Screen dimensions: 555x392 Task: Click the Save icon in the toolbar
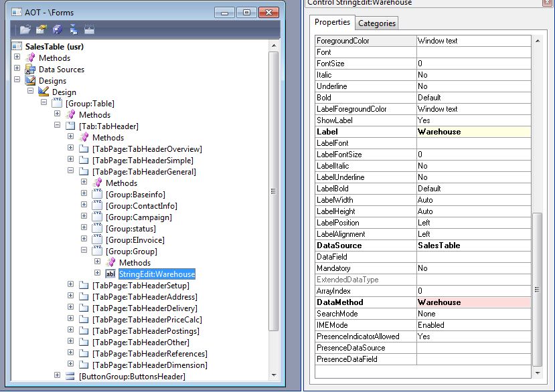pyautogui.click(x=59, y=28)
